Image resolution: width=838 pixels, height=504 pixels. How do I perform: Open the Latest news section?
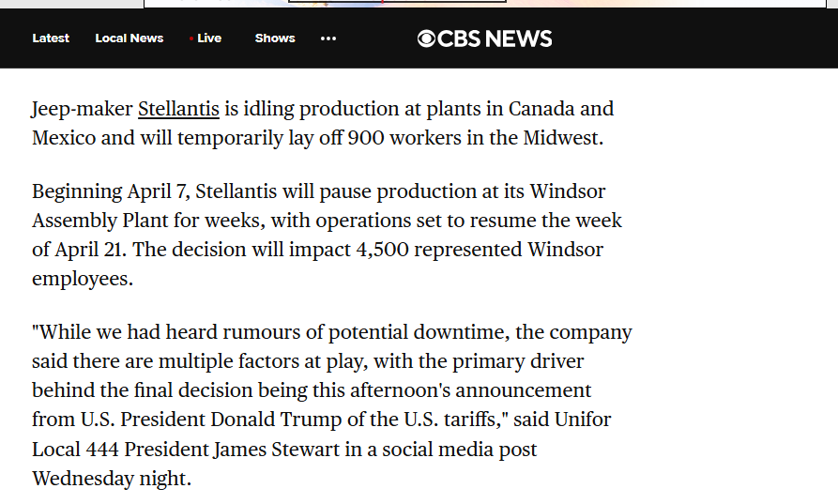click(x=51, y=38)
